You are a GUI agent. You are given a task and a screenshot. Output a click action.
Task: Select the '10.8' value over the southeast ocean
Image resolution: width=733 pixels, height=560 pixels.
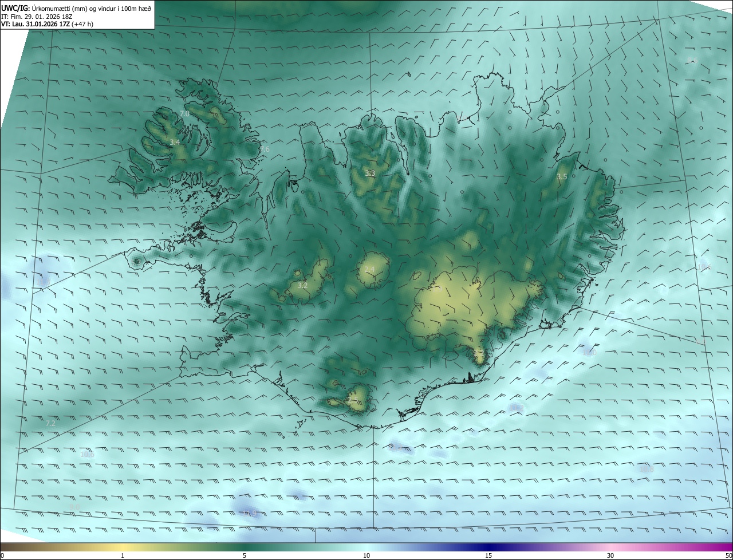647,469
